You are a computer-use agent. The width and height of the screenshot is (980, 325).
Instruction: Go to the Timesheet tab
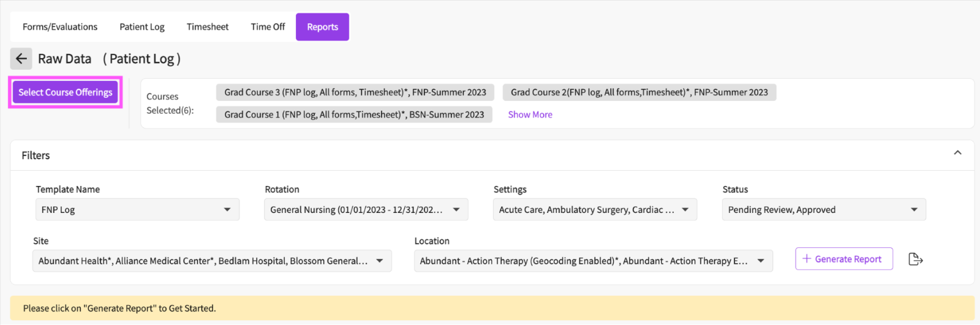[x=208, y=27]
